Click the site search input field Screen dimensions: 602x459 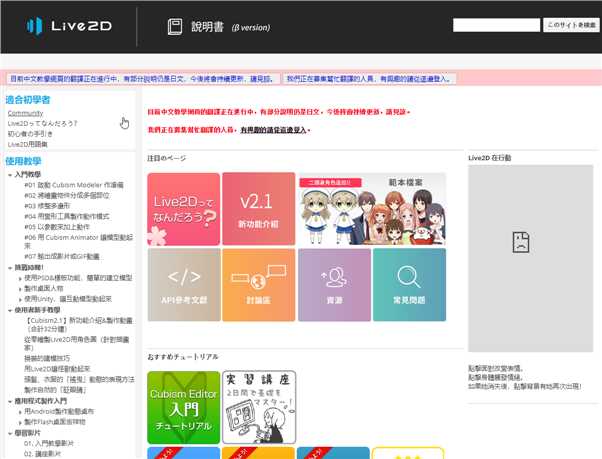tap(496, 25)
